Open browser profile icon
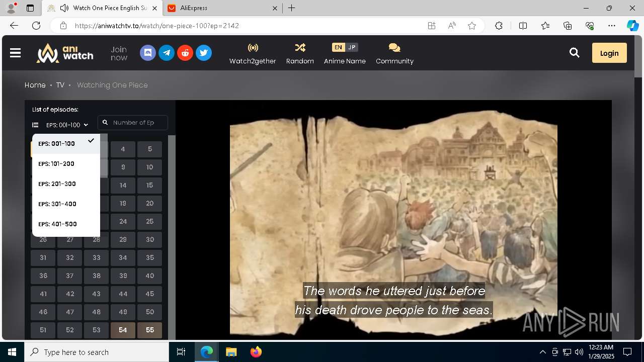The width and height of the screenshot is (644, 362). click(11, 8)
